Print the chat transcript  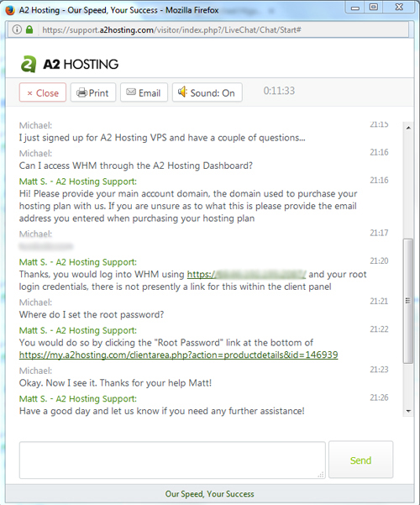(93, 92)
